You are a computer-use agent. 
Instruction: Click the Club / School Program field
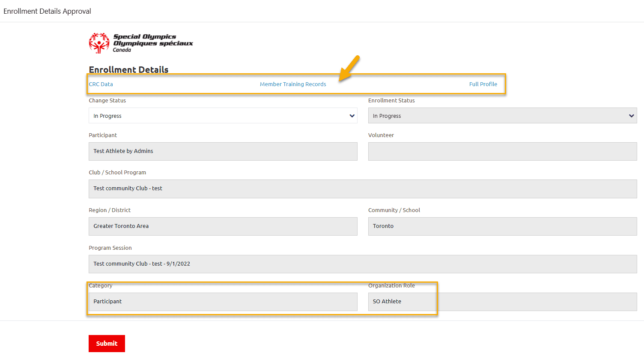363,189
